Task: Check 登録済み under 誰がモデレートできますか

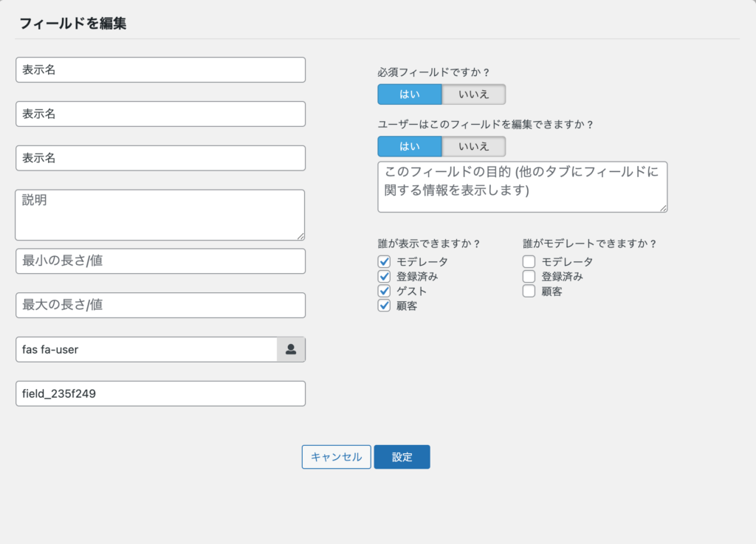Action: pyautogui.click(x=529, y=277)
